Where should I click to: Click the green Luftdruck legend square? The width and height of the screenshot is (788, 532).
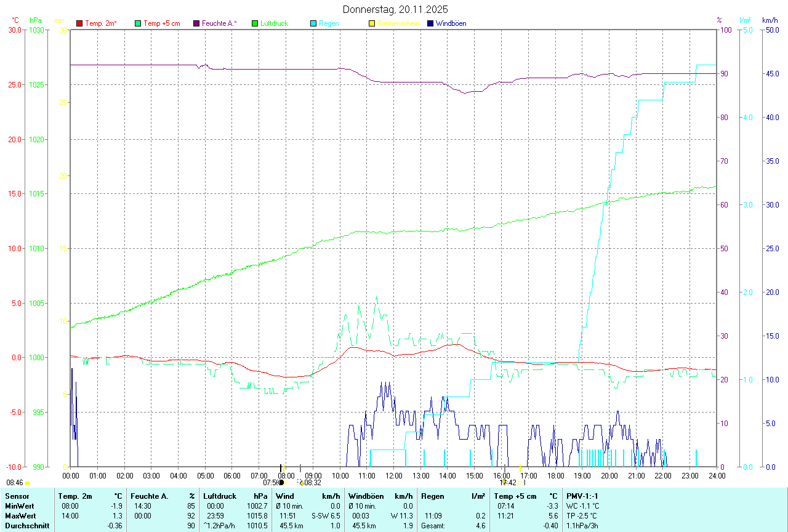pos(255,23)
